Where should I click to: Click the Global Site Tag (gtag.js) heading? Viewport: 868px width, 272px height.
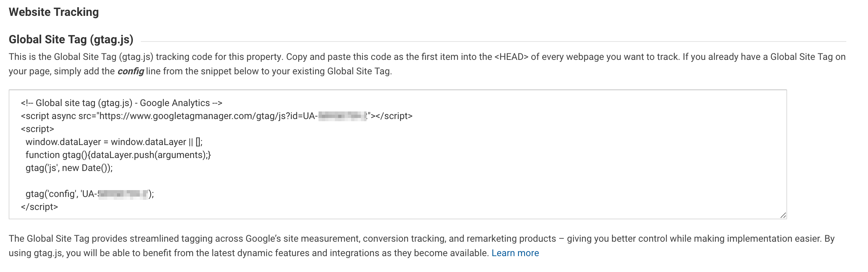coord(71,39)
